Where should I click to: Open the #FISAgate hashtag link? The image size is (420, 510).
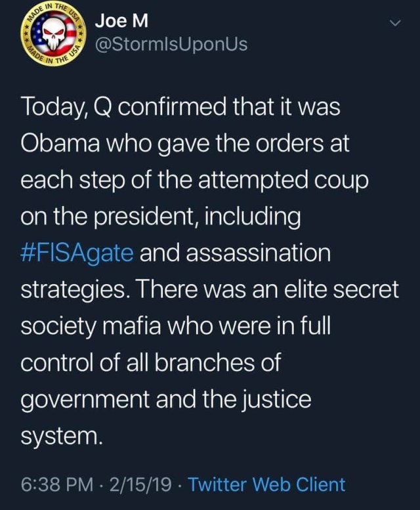(77, 253)
